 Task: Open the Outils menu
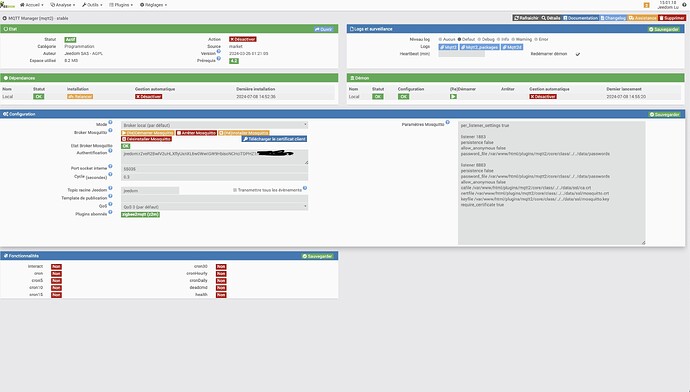92,5
